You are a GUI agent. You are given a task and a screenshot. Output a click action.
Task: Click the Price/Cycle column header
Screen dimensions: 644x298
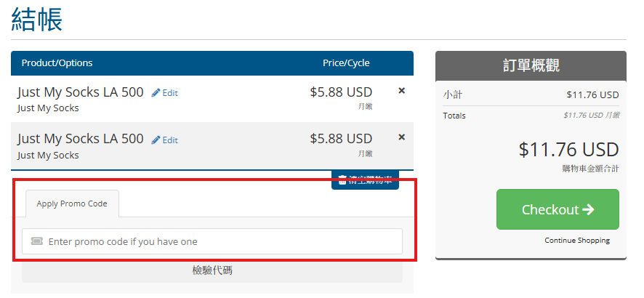click(x=346, y=63)
